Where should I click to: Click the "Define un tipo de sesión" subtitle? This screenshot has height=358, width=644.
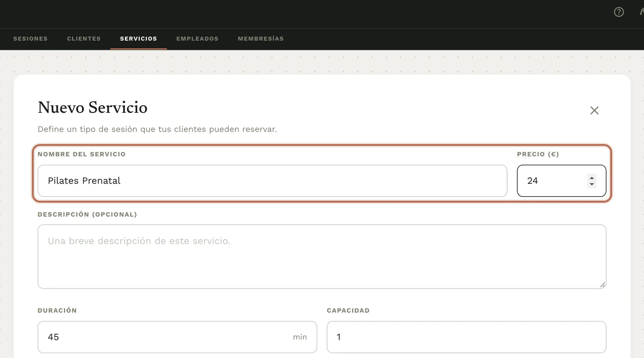157,129
